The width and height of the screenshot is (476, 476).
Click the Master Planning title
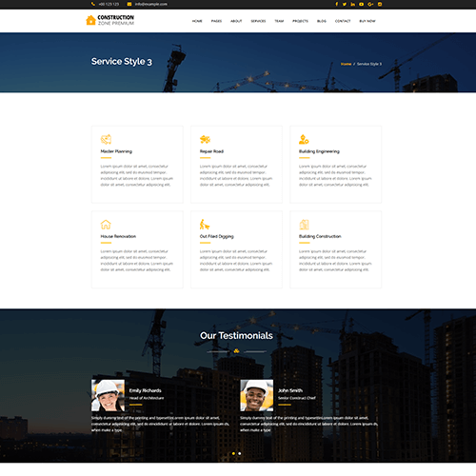point(116,151)
